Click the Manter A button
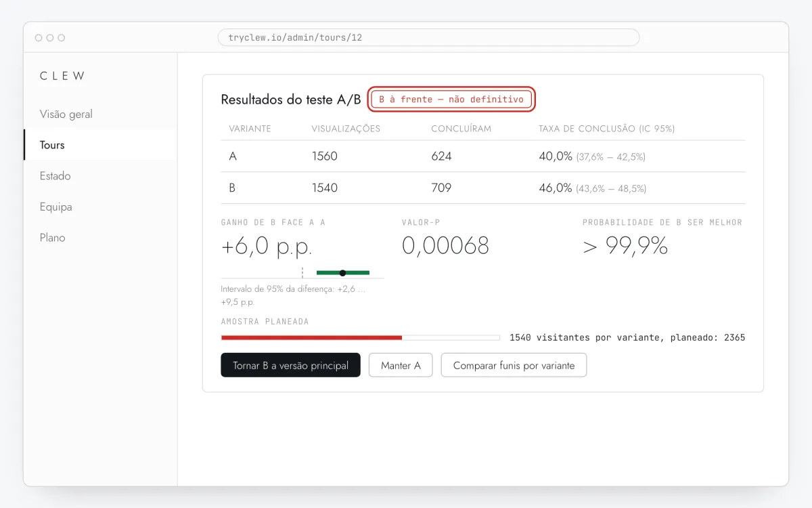The image size is (812, 508). point(401,365)
